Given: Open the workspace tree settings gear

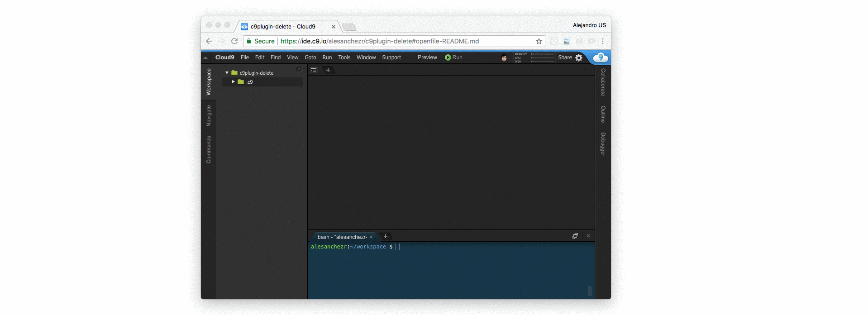Looking at the screenshot, I should click(x=299, y=69).
